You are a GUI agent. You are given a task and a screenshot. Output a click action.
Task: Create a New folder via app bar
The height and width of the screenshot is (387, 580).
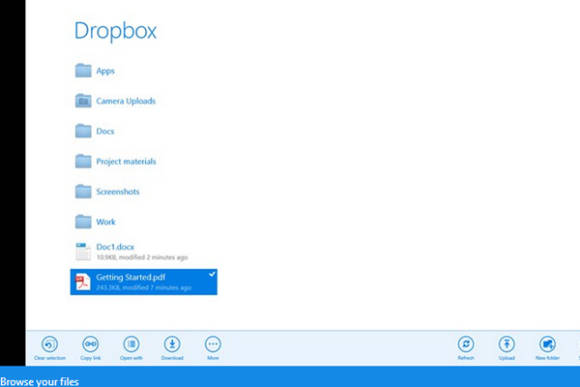[547, 344]
